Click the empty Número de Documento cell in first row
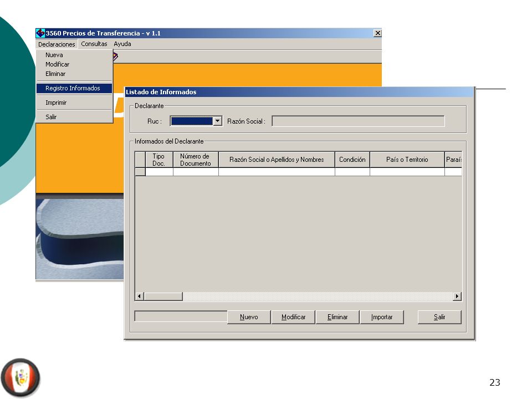Viewport: 532px width, 399px height. pos(196,172)
